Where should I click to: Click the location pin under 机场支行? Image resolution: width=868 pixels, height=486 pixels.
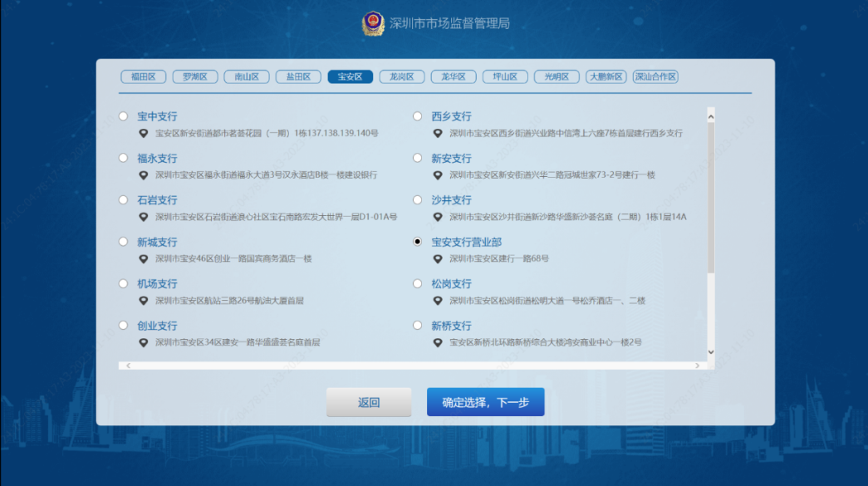tap(144, 301)
